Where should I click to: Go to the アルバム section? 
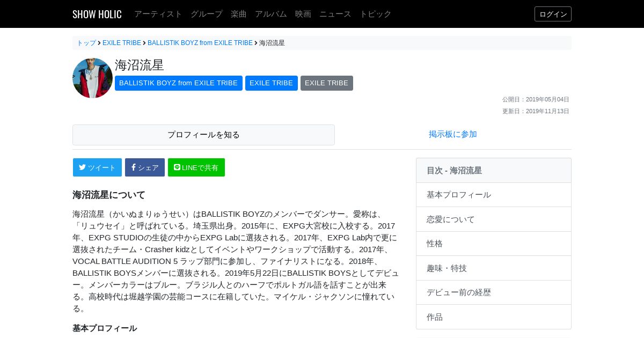[x=271, y=14]
